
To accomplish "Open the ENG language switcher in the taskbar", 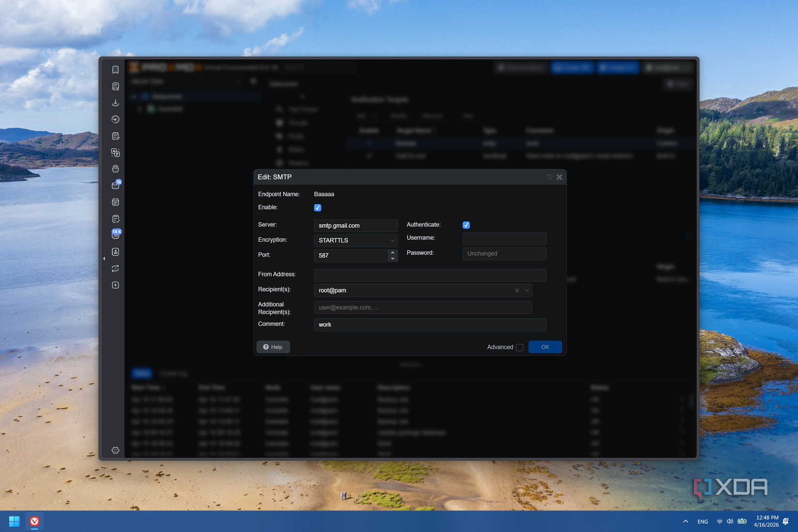I will click(x=702, y=521).
